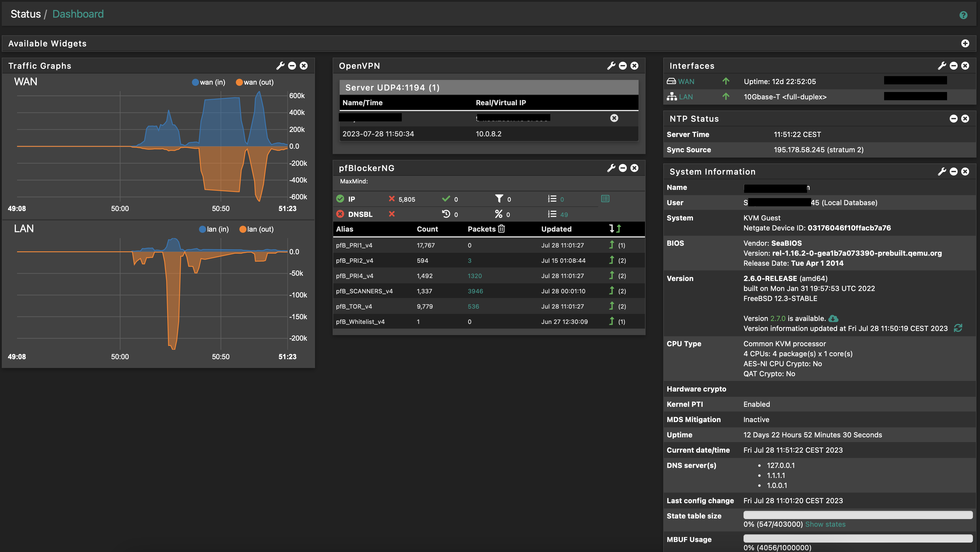Click the IP filter funnel icon
This screenshot has height=552, width=980.
499,198
